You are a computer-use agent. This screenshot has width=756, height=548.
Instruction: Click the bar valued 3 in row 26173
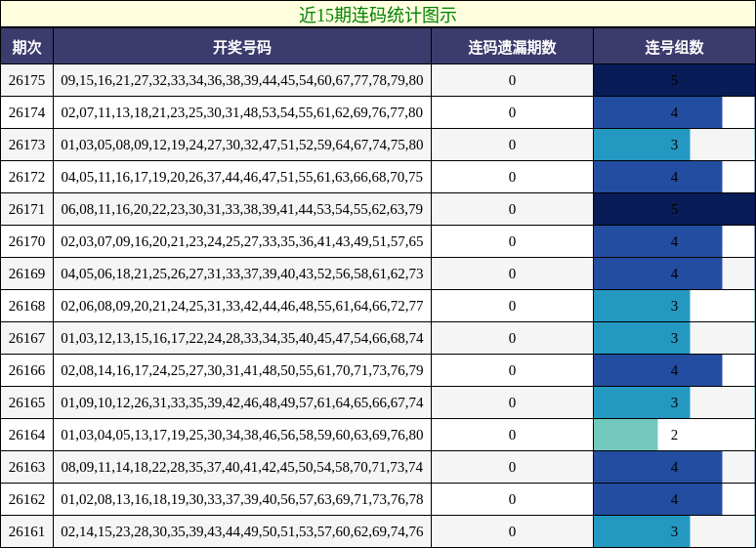[642, 145]
